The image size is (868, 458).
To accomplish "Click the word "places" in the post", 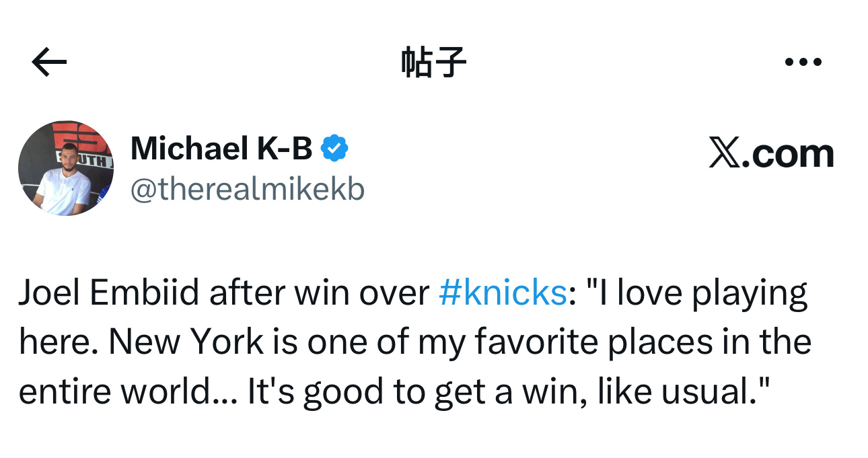I will (x=659, y=342).
